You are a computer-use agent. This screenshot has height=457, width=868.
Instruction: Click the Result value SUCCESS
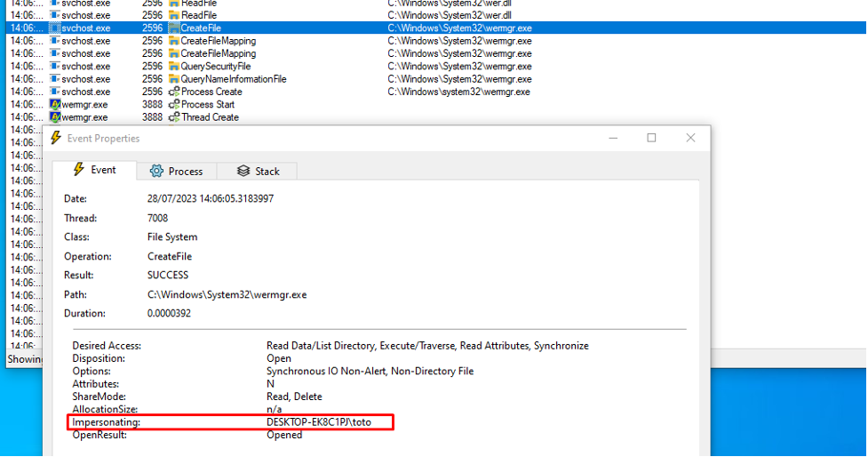(x=168, y=275)
